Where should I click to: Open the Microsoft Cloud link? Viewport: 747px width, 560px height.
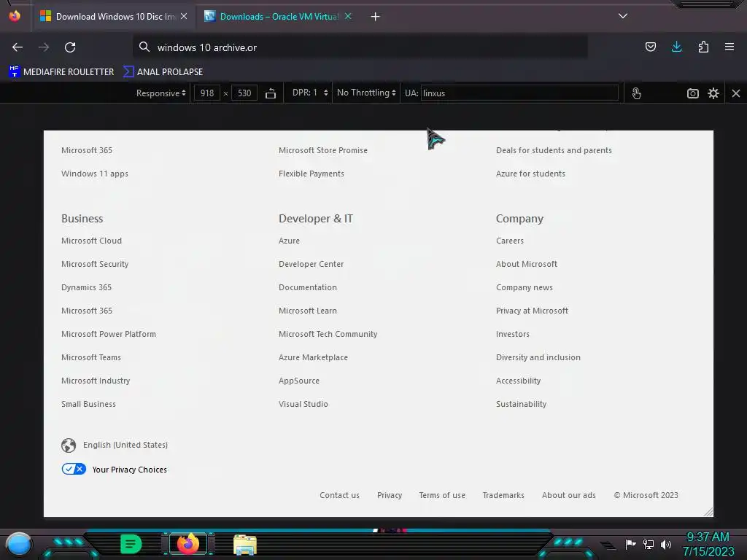pos(91,241)
